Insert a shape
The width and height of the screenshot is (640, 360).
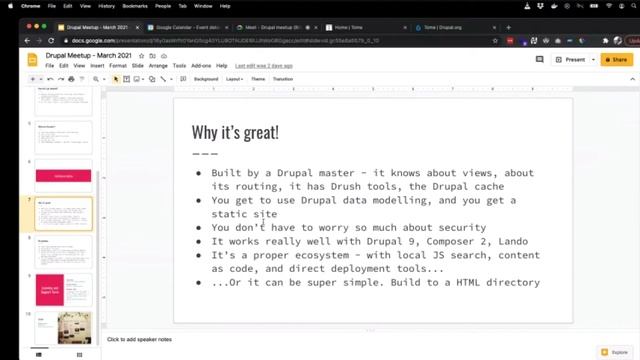[152, 79]
